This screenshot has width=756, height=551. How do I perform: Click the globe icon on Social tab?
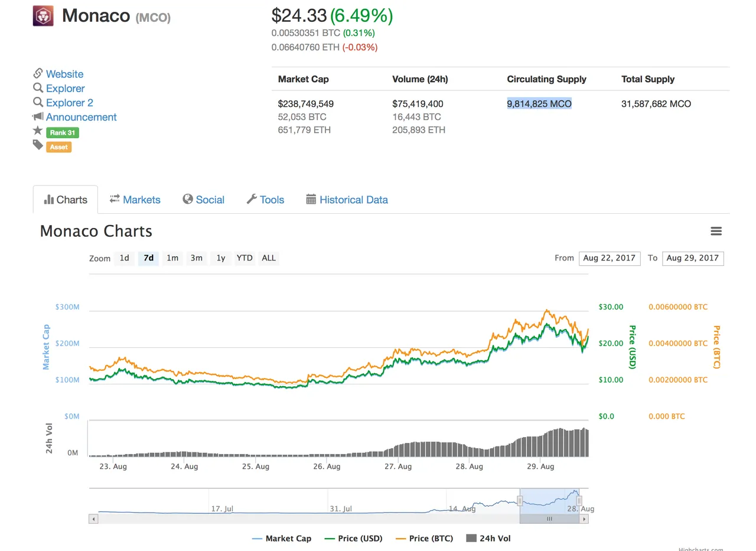coord(188,199)
